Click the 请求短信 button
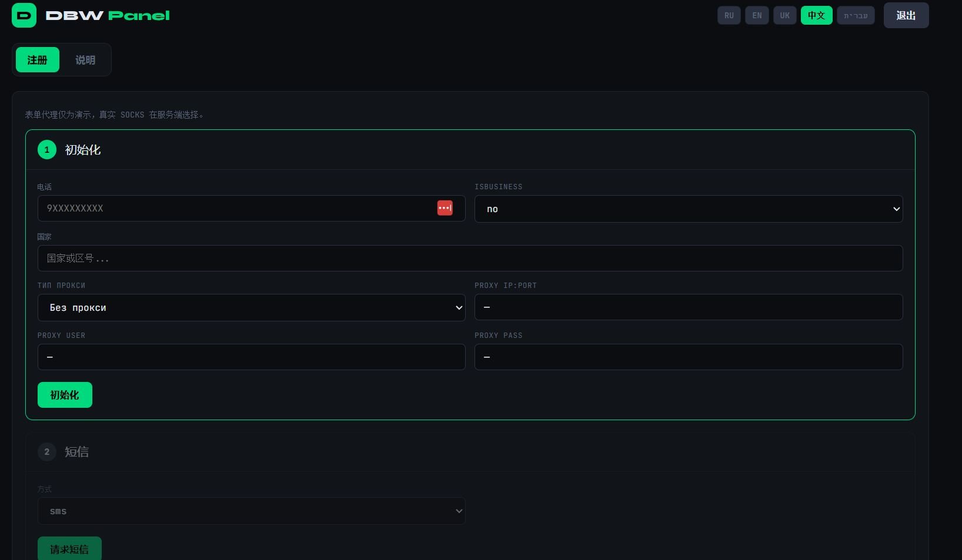This screenshot has height=560, width=962. (69, 549)
